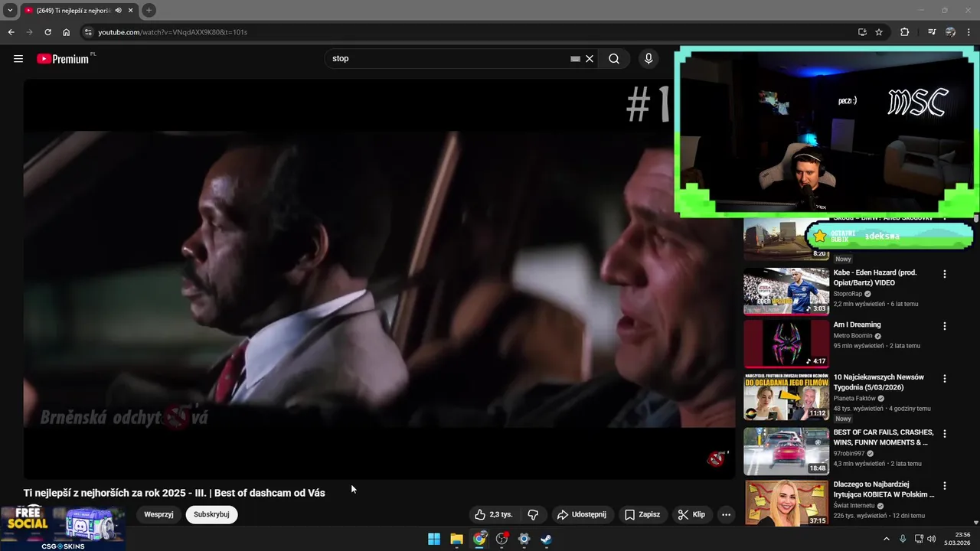
Task: Click the Wesprzyj join button
Action: click(x=158, y=514)
